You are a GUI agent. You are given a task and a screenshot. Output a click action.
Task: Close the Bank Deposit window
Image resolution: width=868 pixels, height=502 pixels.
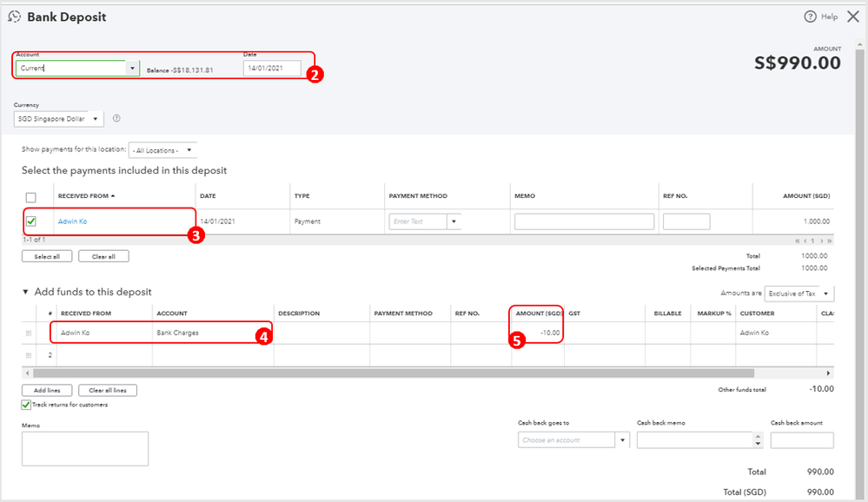[853, 17]
